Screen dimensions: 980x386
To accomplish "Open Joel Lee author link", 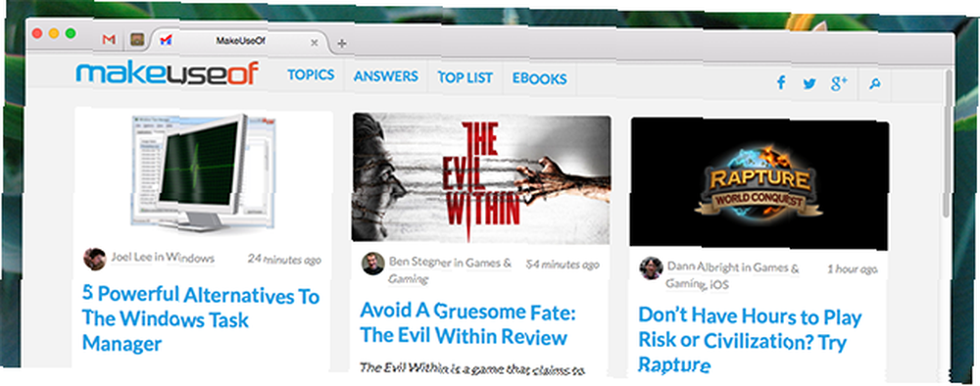I will point(131,257).
